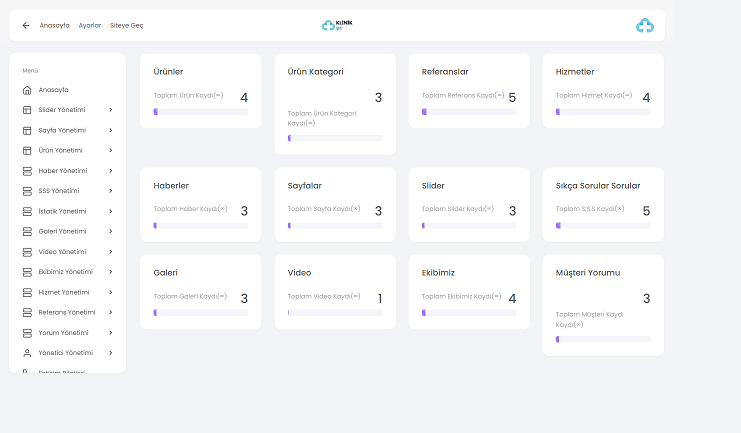Image resolution: width=741 pixels, height=433 pixels.
Task: Open Hizmet Yönetimi in the sidebar
Action: (x=64, y=292)
